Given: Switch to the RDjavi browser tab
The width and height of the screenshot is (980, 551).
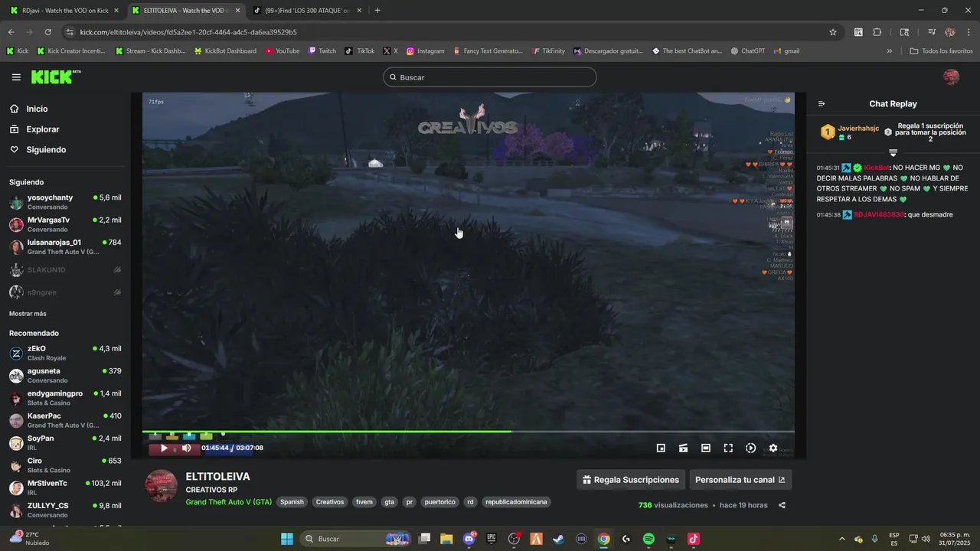Looking at the screenshot, I should (x=64, y=11).
